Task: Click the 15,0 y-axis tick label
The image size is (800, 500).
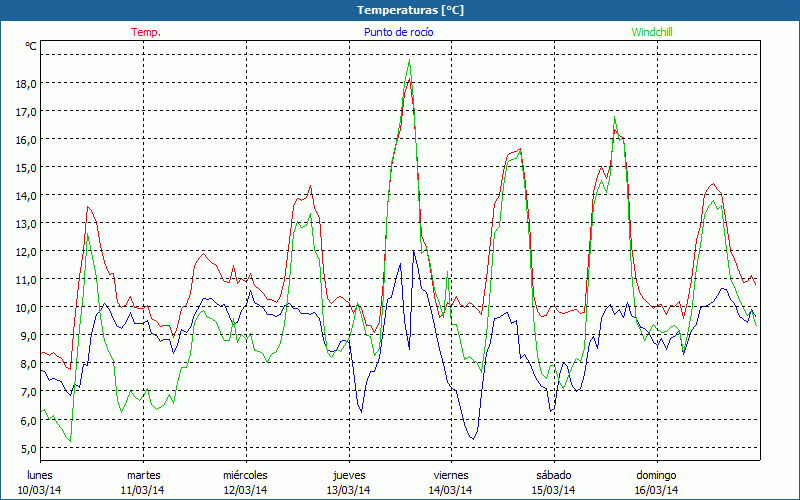Action: pos(25,167)
